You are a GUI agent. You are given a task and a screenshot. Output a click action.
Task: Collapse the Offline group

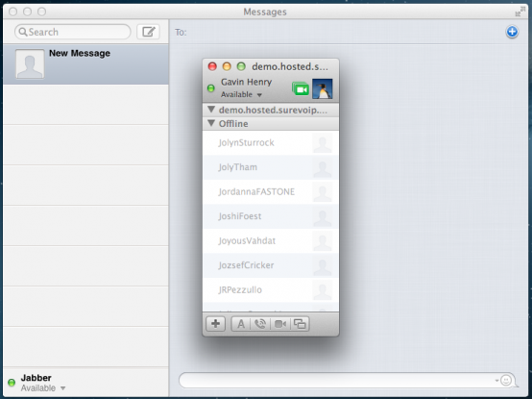coord(211,123)
